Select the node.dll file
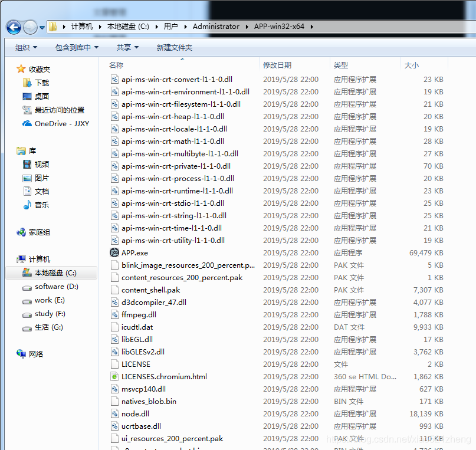 [135, 413]
